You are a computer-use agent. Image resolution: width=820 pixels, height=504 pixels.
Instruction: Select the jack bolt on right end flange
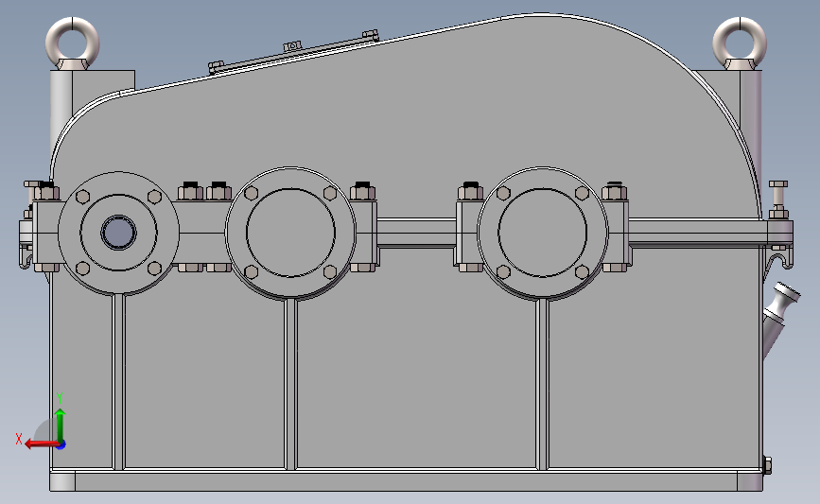pyautogui.click(x=778, y=200)
